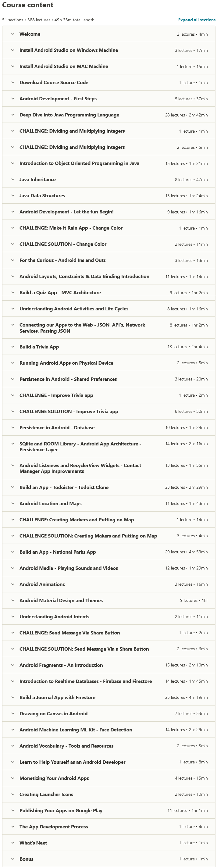The height and width of the screenshot is (868, 217).
Task: Click chevron beside Build an App - National Parks App
Action: [x=13, y=552]
